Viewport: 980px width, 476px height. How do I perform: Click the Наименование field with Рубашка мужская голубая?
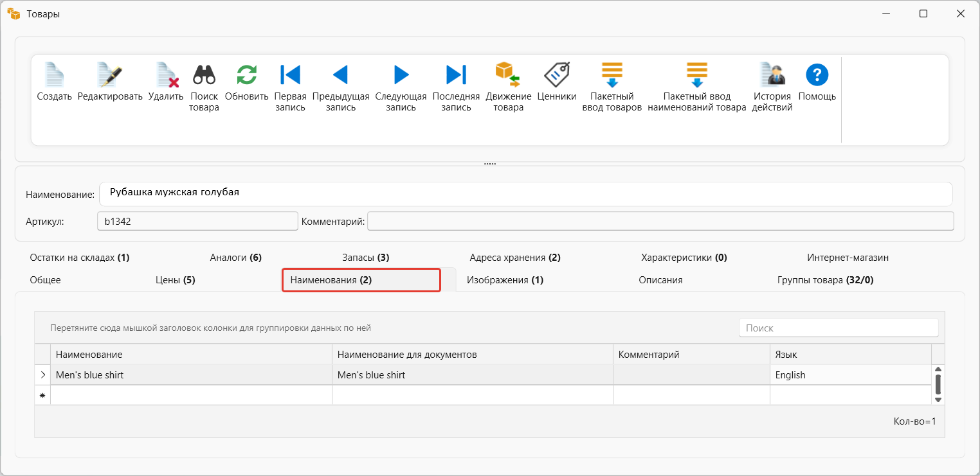pyautogui.click(x=526, y=194)
